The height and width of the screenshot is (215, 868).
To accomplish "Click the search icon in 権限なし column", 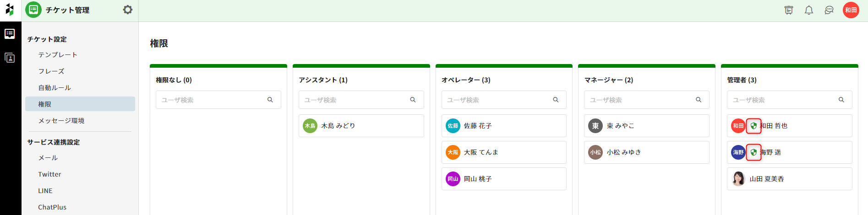I will pyautogui.click(x=270, y=100).
